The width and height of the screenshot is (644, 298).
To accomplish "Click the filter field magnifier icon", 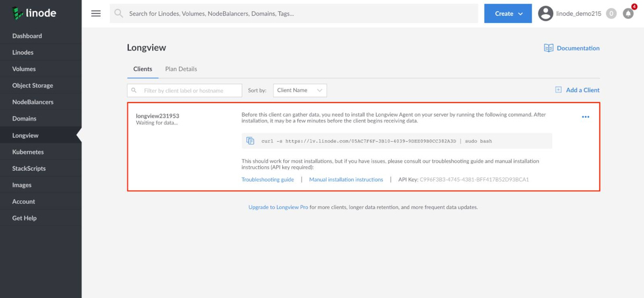I will 134,90.
